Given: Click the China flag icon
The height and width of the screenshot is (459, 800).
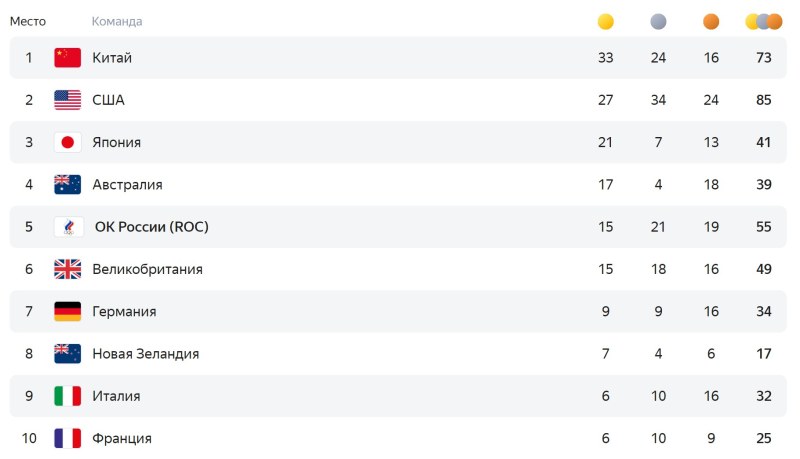Looking at the screenshot, I should tap(67, 58).
